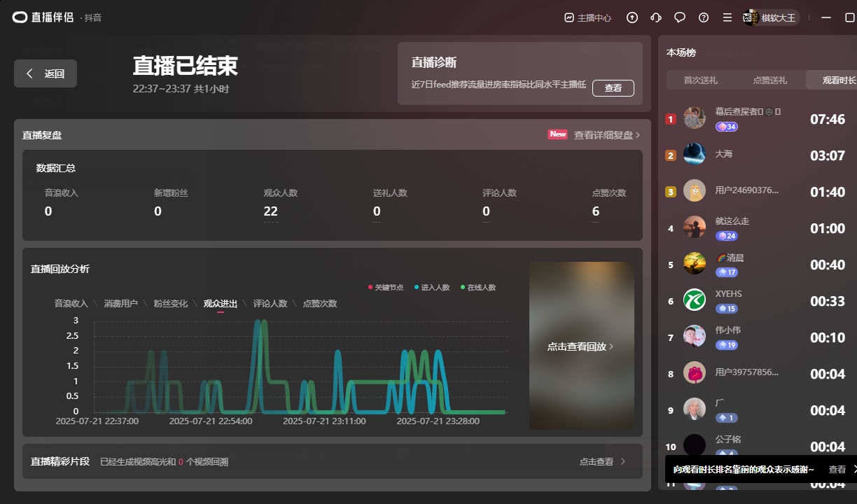
Task: Click chart x-axis label 2025-07-21 23:11:00
Action: click(x=325, y=421)
